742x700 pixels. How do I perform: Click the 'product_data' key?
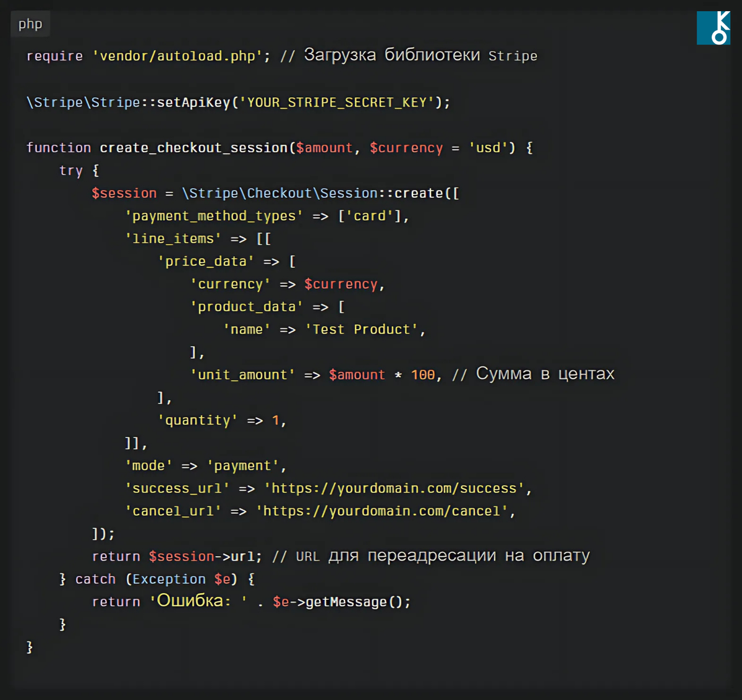[x=247, y=307]
